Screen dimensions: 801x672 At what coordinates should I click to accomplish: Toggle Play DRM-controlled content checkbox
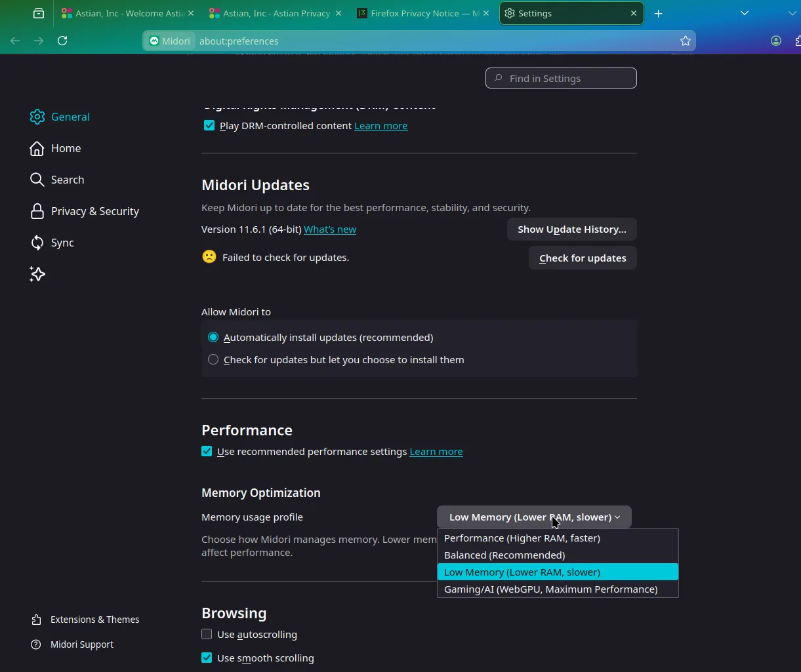point(209,125)
